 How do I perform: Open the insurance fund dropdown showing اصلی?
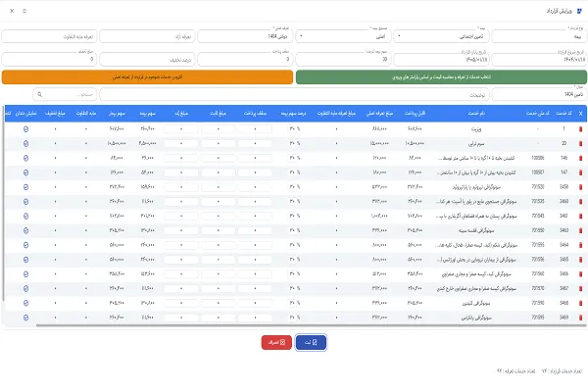click(x=344, y=36)
